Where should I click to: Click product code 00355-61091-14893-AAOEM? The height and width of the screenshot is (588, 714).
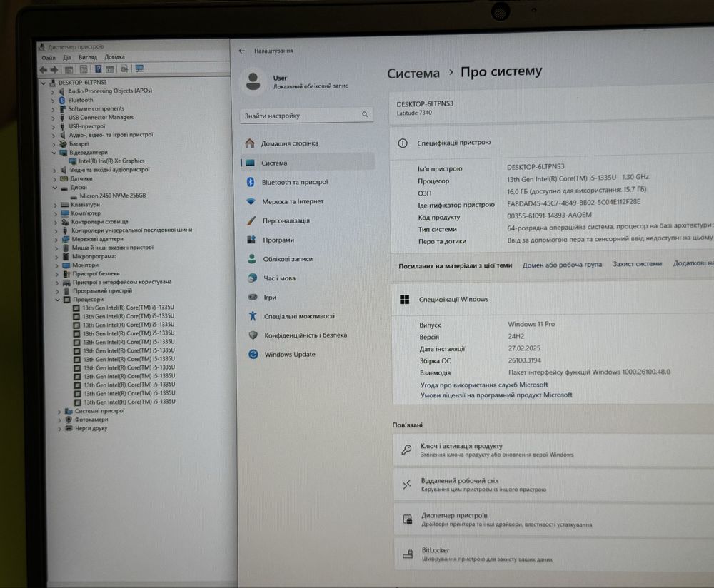click(549, 215)
